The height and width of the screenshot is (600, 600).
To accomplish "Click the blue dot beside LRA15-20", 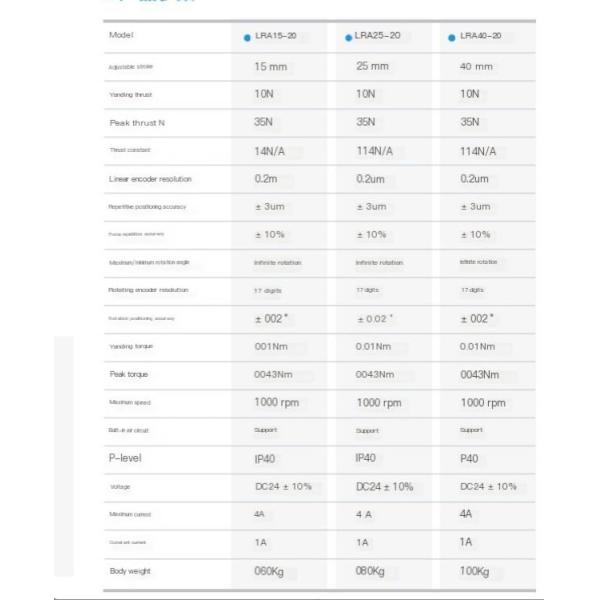I will [248, 39].
